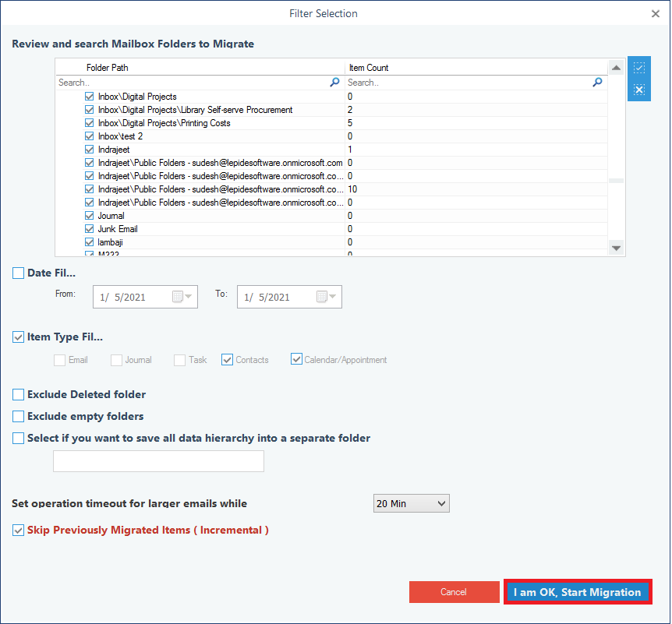This screenshot has height=624, width=672.
Task: Click the Folder Path column header
Action: (200, 68)
